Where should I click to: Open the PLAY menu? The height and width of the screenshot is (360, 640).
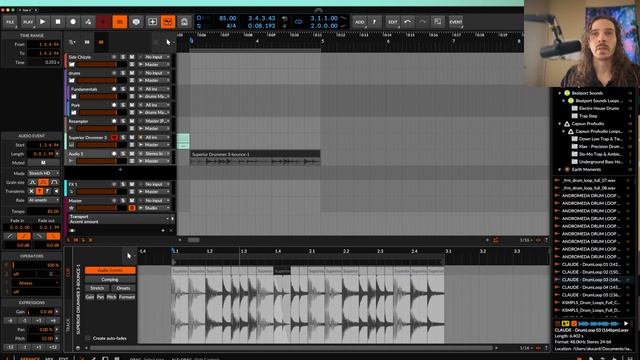pos(28,22)
